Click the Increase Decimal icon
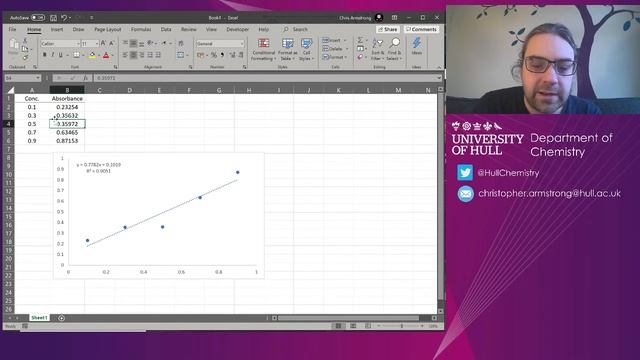 (232, 55)
